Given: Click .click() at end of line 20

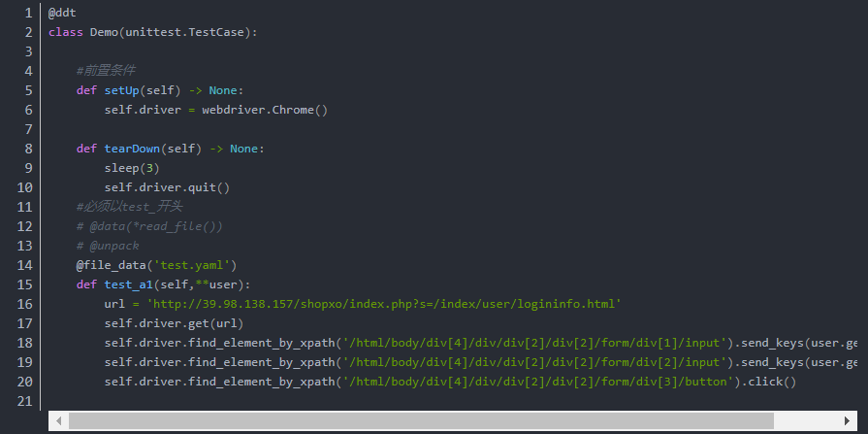Looking at the screenshot, I should (x=768, y=382).
